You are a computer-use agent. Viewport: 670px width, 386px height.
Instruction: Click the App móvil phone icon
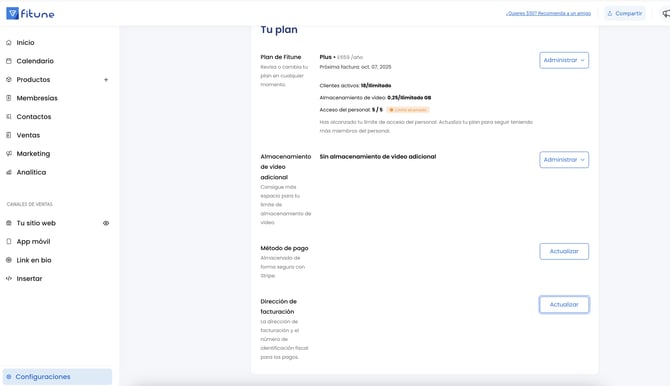tap(9, 242)
